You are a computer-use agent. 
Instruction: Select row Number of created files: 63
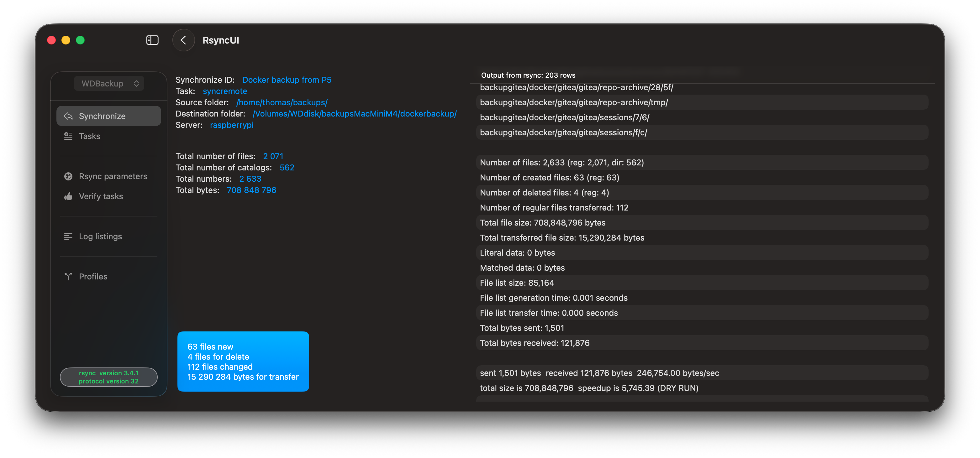(x=702, y=178)
